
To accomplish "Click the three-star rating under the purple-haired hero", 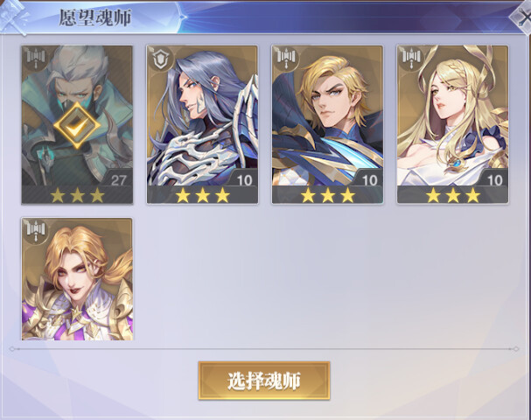I will point(202,195).
